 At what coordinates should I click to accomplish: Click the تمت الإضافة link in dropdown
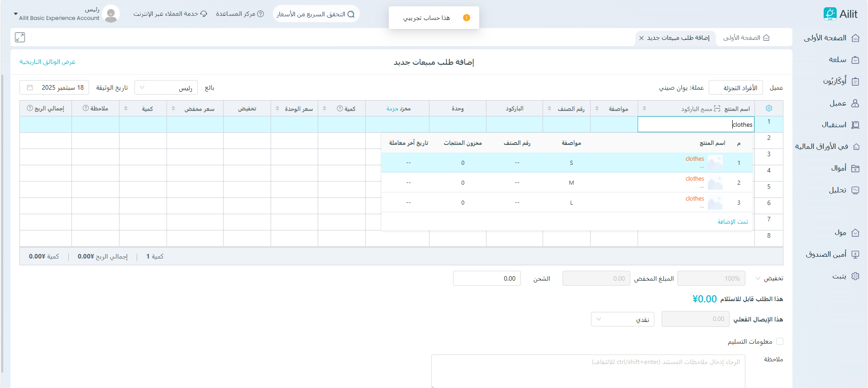tap(732, 221)
